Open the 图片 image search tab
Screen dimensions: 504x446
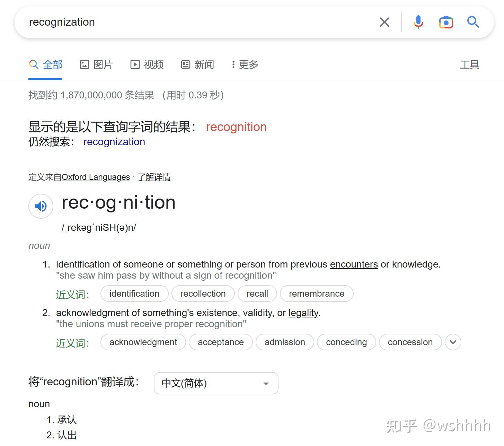click(x=97, y=64)
